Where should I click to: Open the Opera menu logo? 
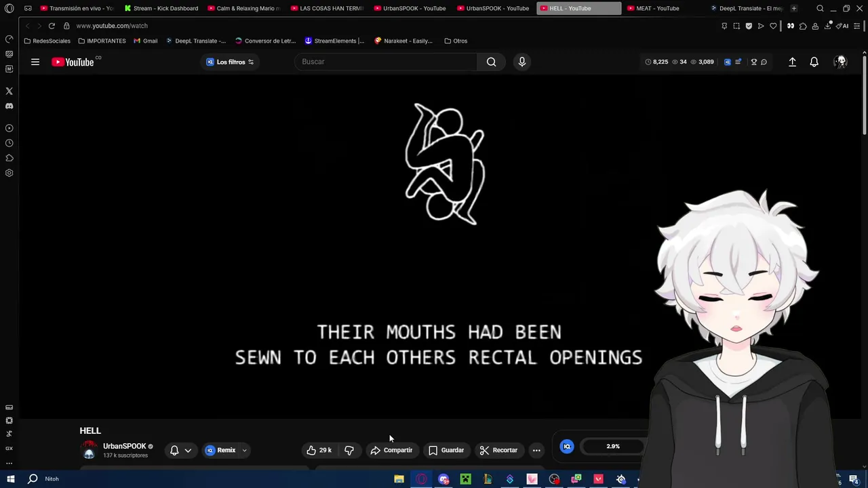[x=9, y=8]
